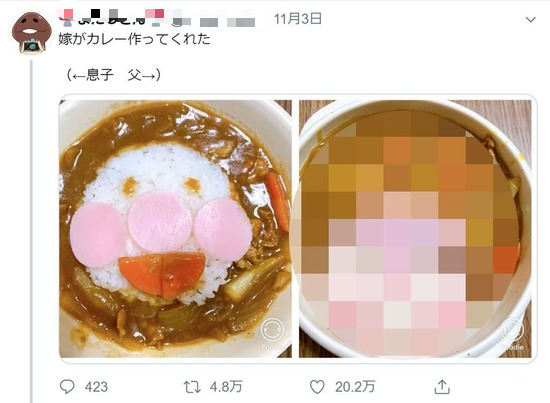The image size is (550, 403).
Task: Click the reply speech bubble icon
Action: coord(67,387)
